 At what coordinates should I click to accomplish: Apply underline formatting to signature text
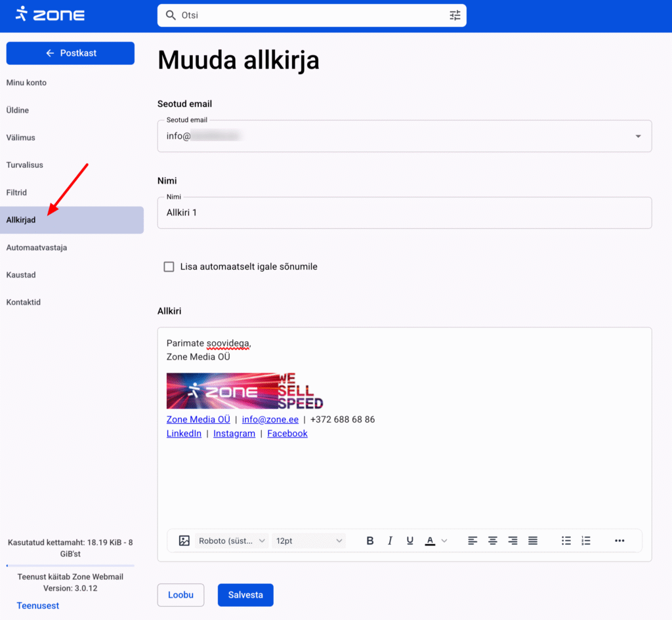click(410, 541)
